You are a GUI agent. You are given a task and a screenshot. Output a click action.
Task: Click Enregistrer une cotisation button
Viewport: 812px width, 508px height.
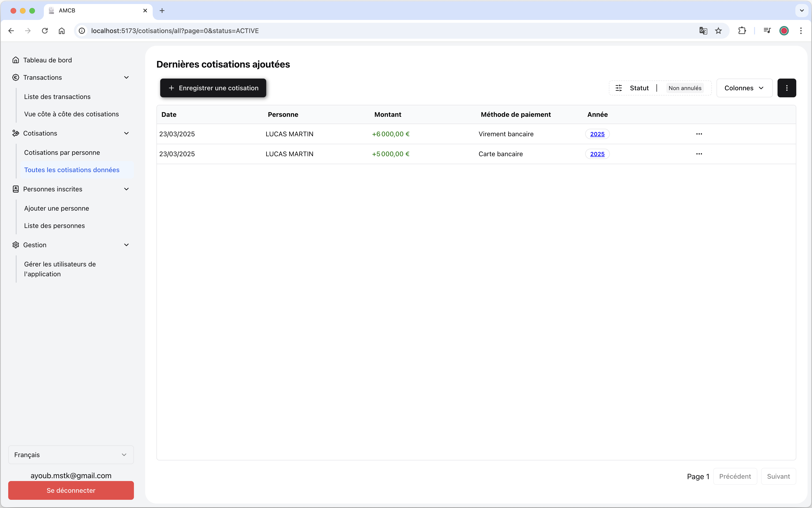213,88
